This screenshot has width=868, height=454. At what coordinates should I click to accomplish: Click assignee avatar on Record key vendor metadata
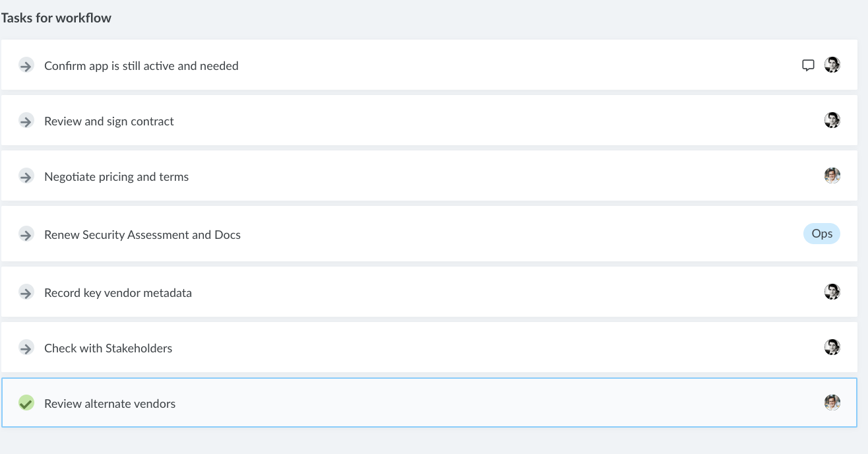click(832, 292)
